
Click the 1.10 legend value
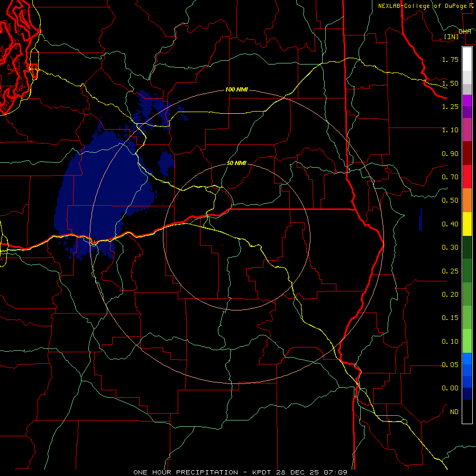pos(450,130)
